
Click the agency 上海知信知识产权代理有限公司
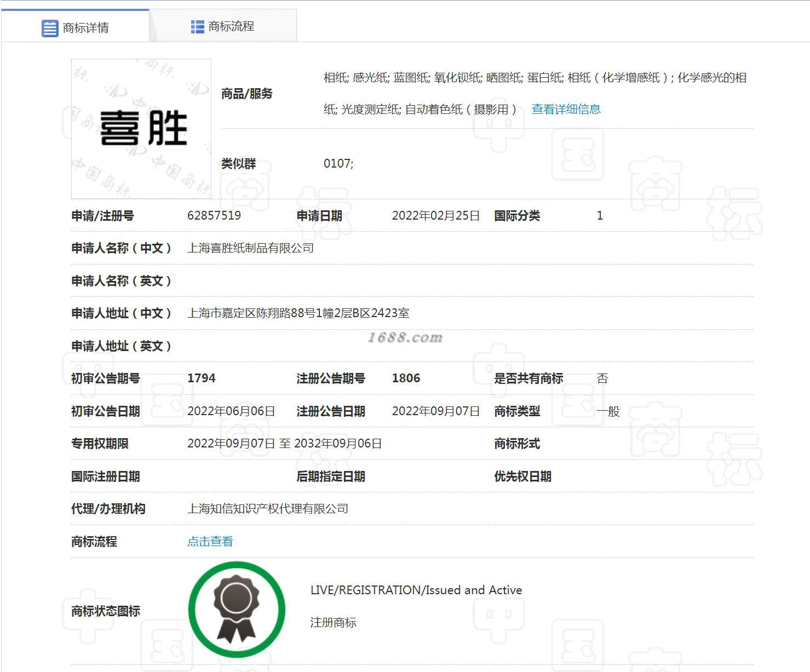[268, 509]
